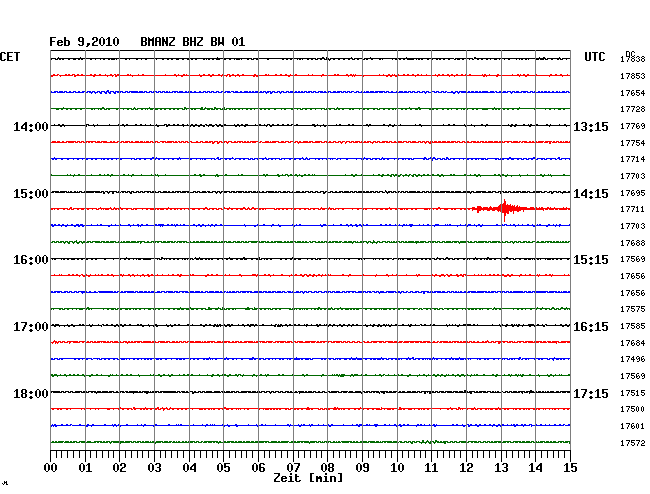Click the UTC time label "14:15"
650x494 pixels.
pos(591,194)
